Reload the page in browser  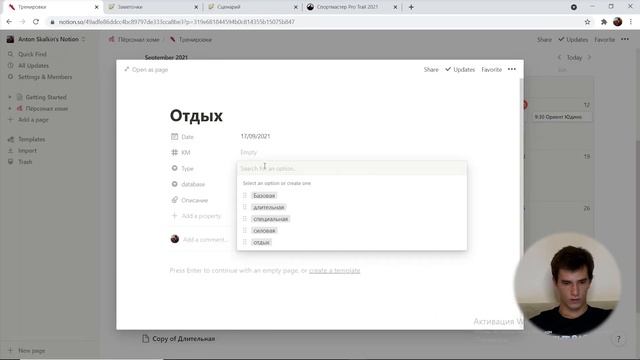pyautogui.click(x=36, y=22)
